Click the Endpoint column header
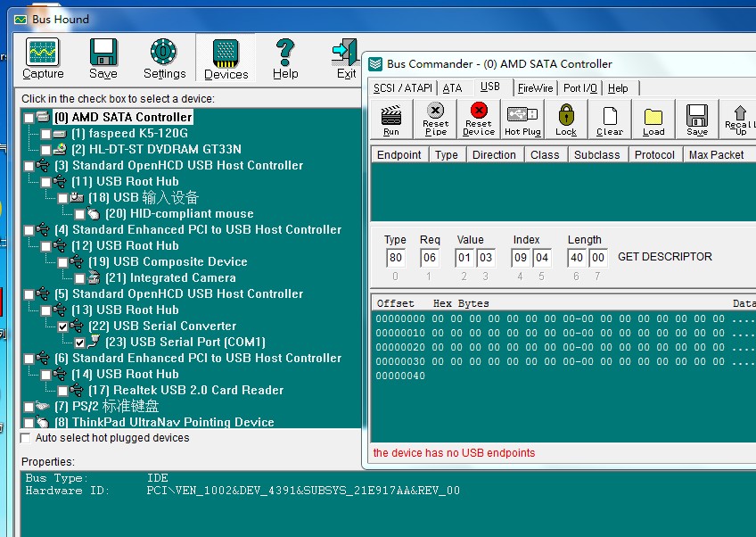This screenshot has height=537, width=756. pyautogui.click(x=399, y=154)
